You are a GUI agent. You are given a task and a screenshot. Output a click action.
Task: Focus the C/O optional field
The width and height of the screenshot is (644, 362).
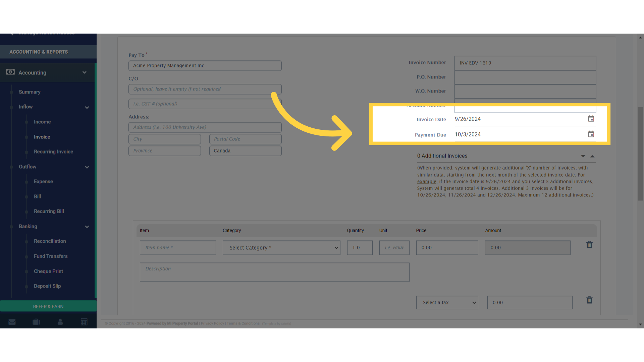[x=205, y=89]
